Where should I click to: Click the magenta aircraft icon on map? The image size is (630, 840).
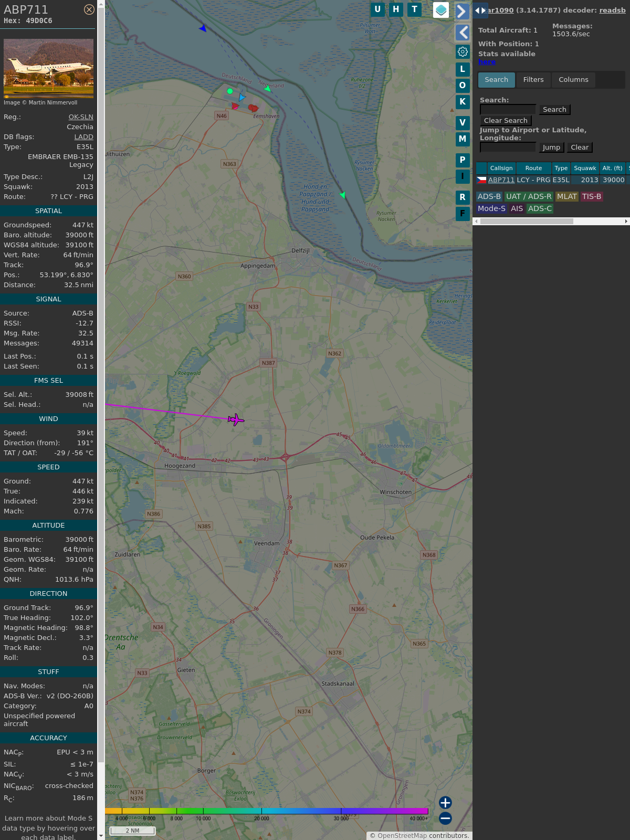[236, 419]
